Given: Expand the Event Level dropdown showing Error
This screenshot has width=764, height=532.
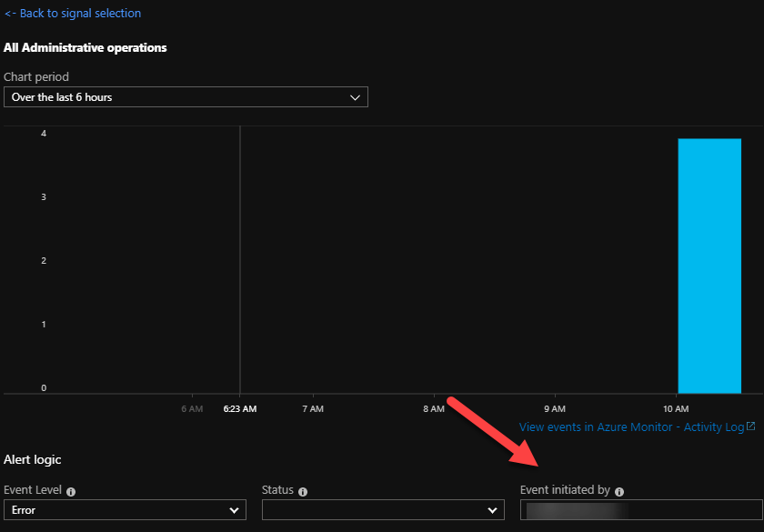Looking at the screenshot, I should [125, 510].
